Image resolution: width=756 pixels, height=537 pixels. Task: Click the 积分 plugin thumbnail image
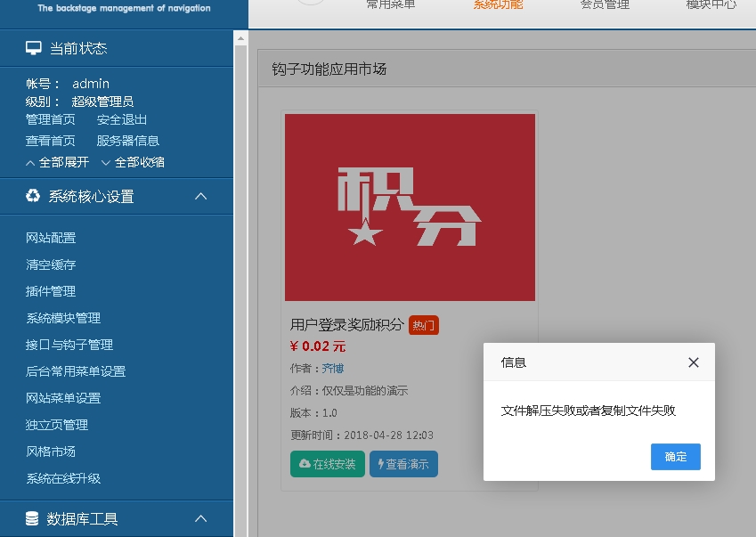pyautogui.click(x=410, y=207)
